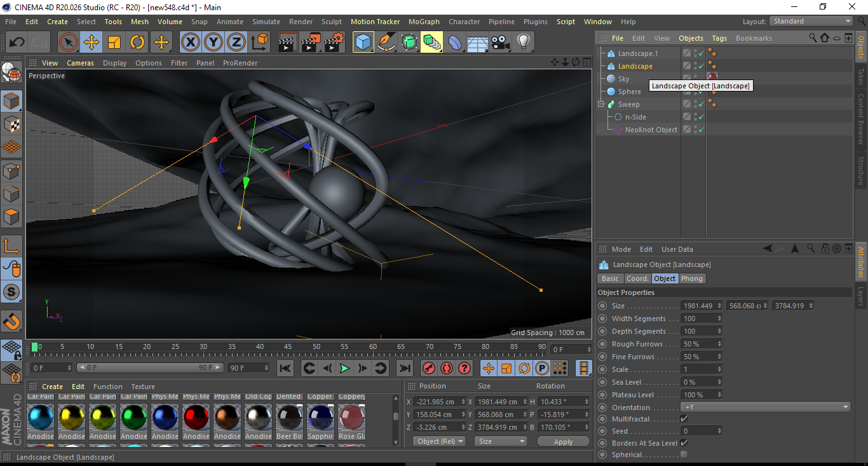Open User Data menu in Attributes
868x466 pixels.
coord(677,249)
